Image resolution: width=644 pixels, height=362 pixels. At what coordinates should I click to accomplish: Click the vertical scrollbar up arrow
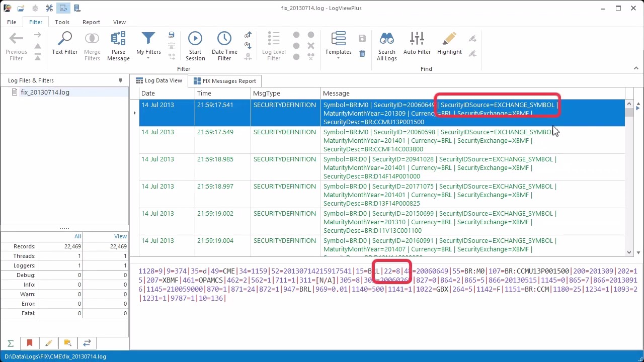coord(629,104)
